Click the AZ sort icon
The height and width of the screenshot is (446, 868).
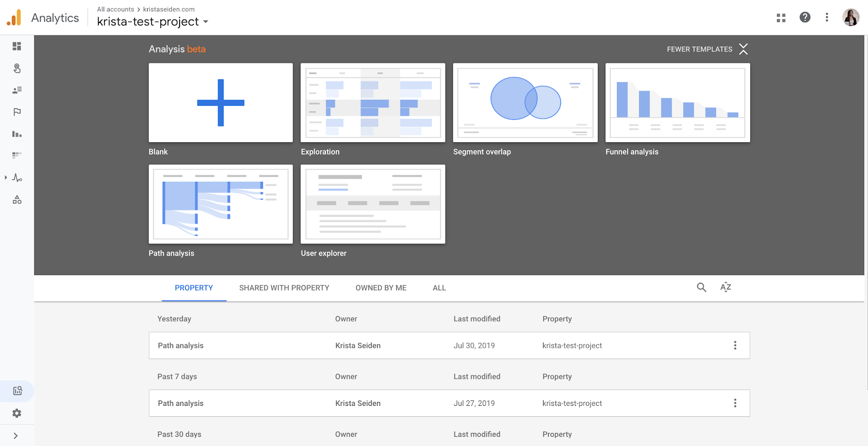tap(726, 287)
